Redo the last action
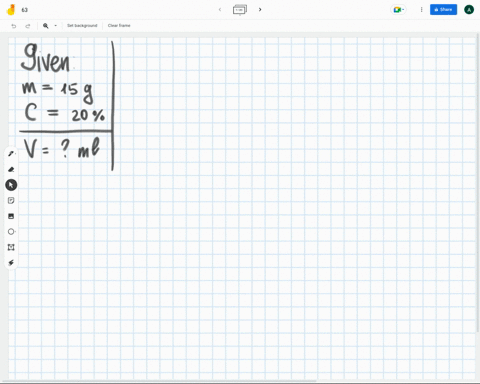 pos(28,26)
